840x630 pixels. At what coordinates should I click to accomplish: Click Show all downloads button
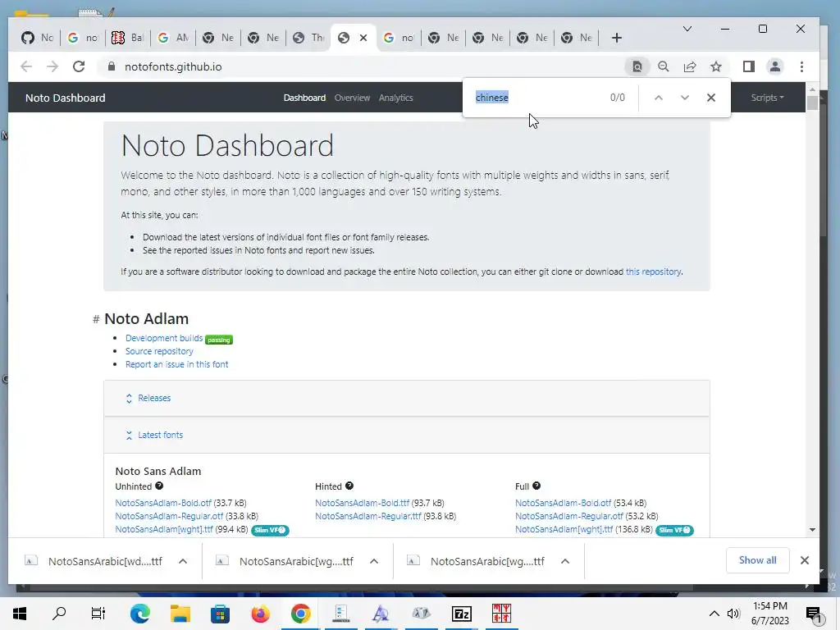click(x=757, y=560)
